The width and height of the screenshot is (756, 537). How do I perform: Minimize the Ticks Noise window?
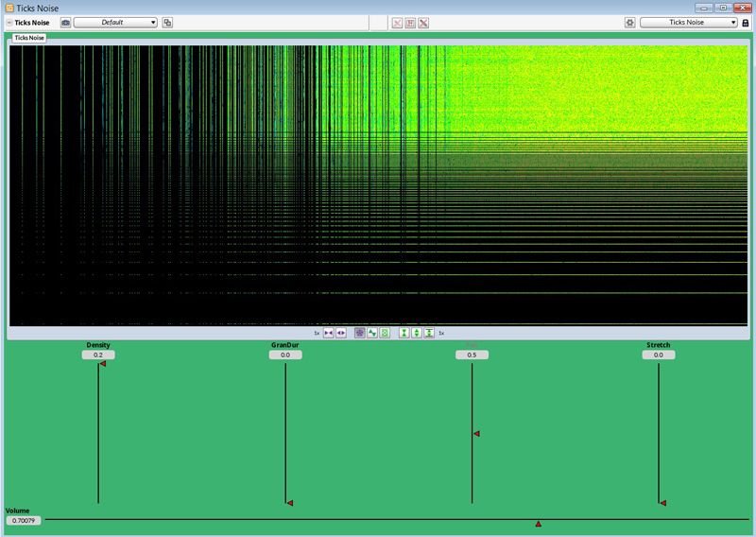pyautogui.click(x=703, y=8)
